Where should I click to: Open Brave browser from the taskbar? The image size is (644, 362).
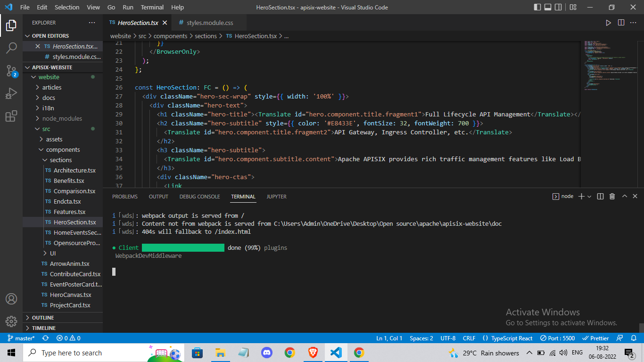click(313, 353)
